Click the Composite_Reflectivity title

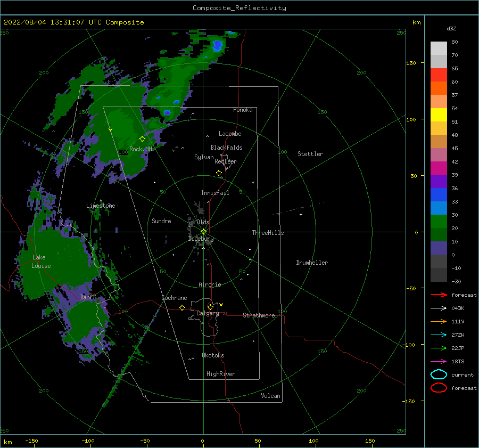pos(240,8)
